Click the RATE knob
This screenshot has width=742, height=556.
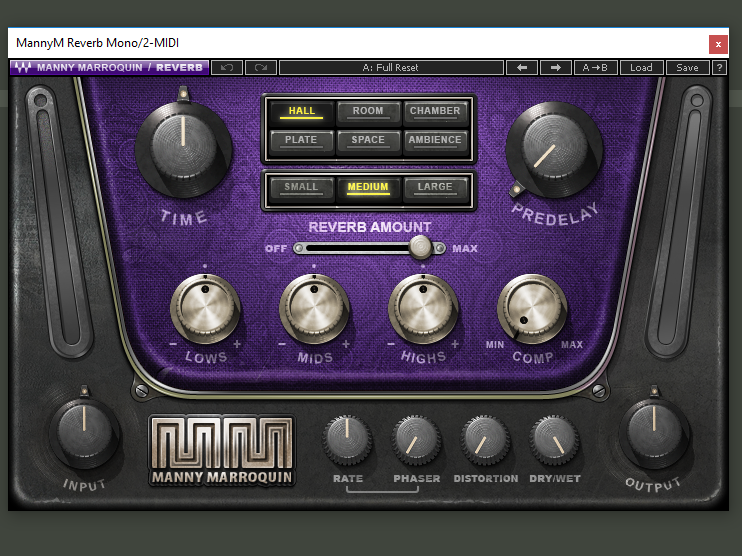347,440
